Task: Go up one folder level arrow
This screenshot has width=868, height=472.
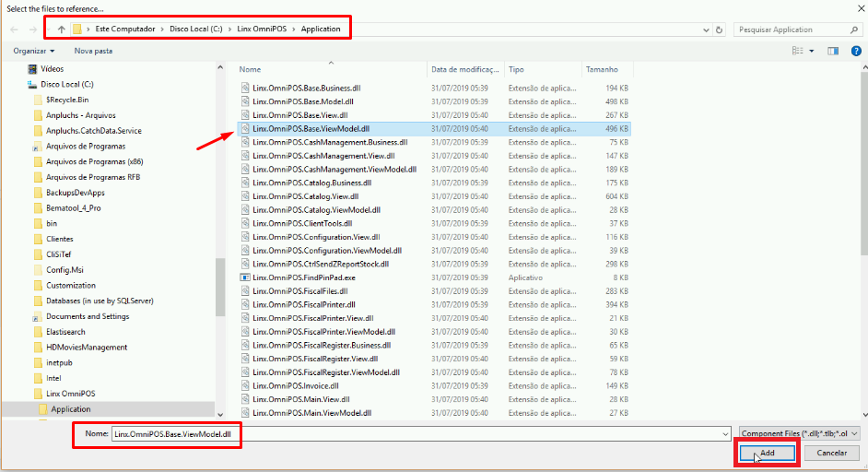Action: click(x=62, y=29)
